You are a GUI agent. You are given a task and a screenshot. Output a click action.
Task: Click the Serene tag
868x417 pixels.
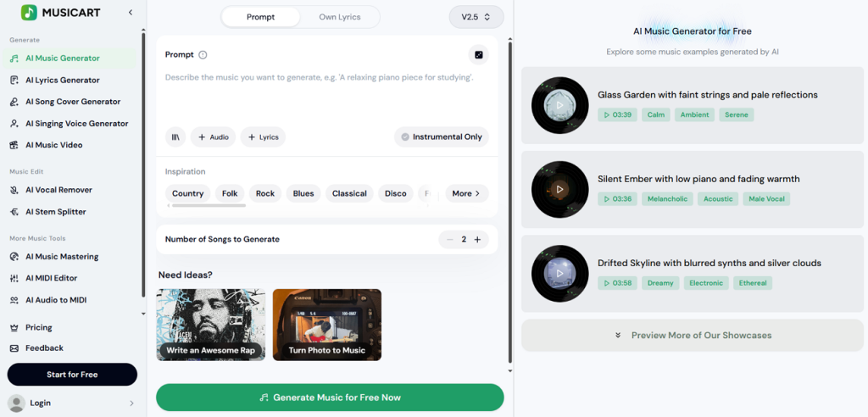click(x=737, y=114)
